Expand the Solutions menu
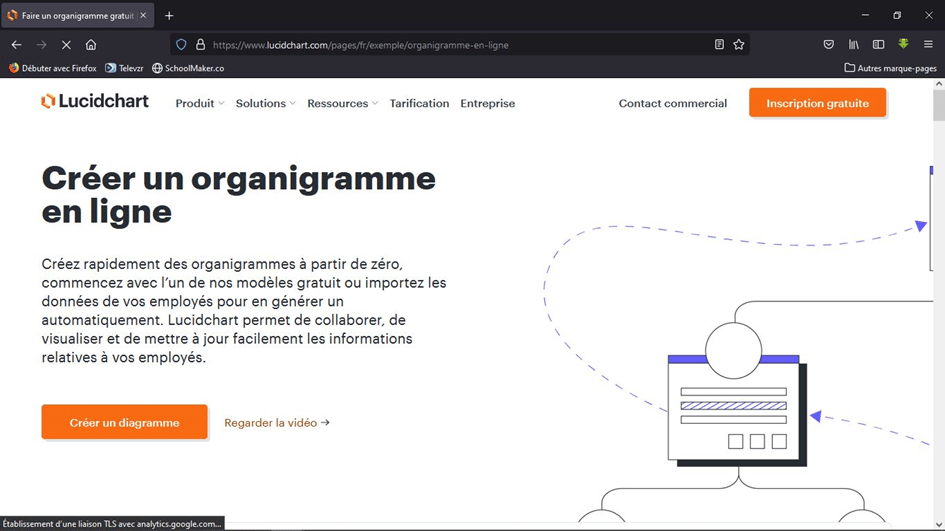This screenshot has width=945, height=531. [266, 104]
